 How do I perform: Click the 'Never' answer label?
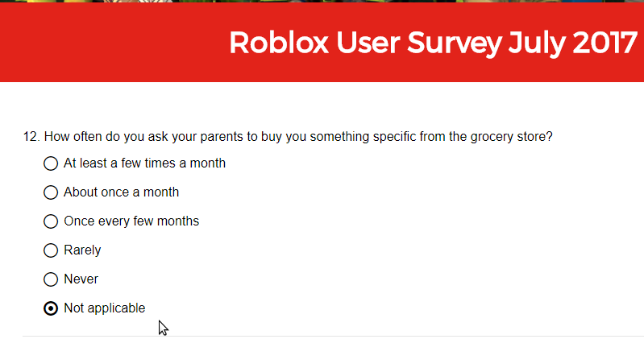[81, 279]
